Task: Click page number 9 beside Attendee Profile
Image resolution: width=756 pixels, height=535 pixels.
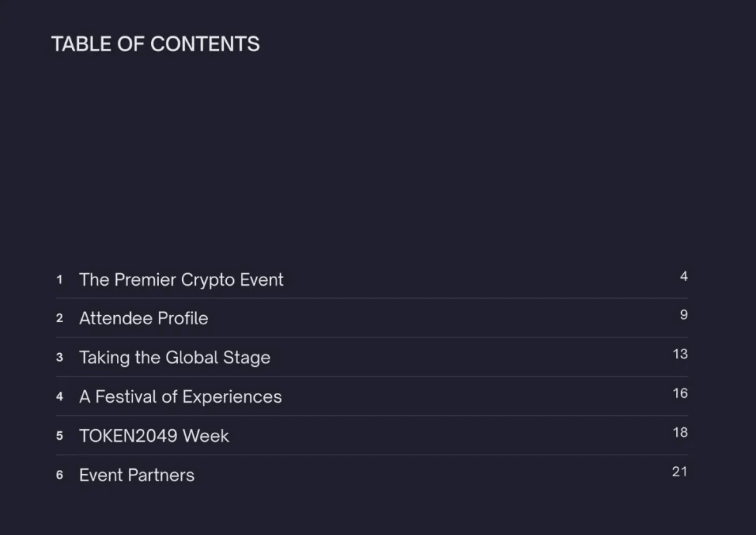Action: click(x=684, y=314)
